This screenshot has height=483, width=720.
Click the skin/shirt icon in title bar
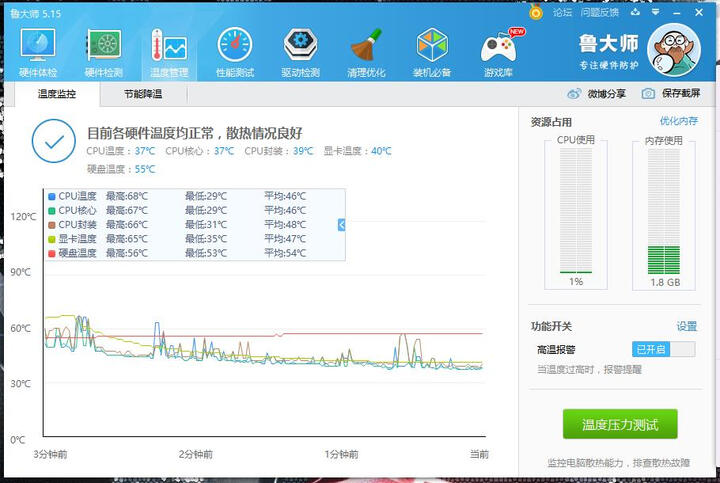(635, 12)
